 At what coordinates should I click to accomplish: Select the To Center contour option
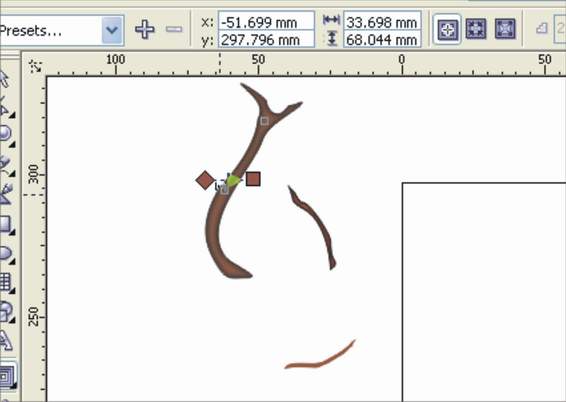[x=447, y=29]
